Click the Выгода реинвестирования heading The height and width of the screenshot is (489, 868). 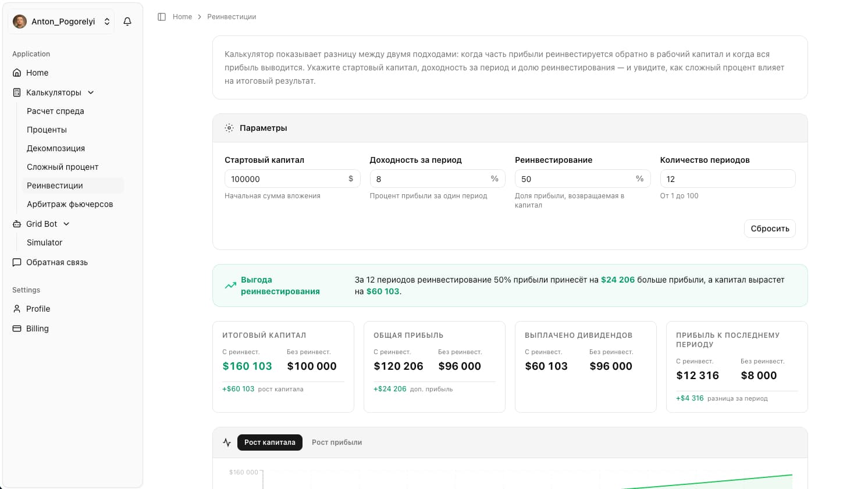[x=280, y=285]
